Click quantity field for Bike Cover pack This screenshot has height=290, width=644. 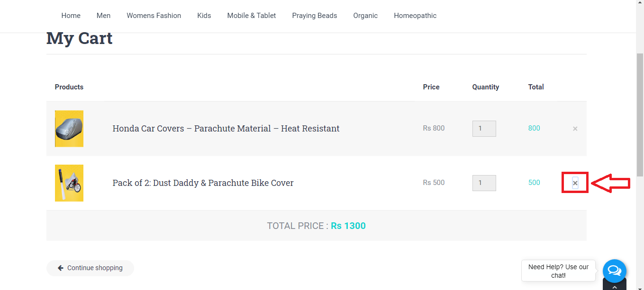pos(484,183)
